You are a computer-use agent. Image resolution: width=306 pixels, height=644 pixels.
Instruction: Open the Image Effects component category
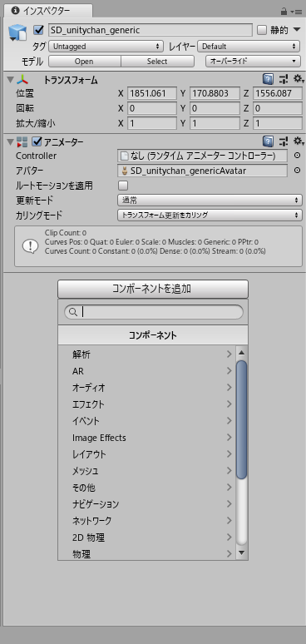click(x=147, y=438)
